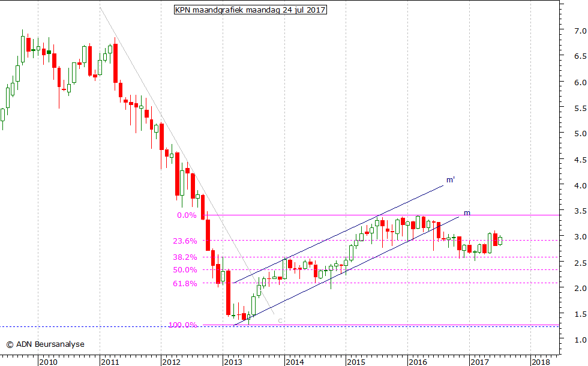Click the '© ADN Beursanalyse' copyright text
This screenshot has height=366, width=588.
pyautogui.click(x=46, y=344)
